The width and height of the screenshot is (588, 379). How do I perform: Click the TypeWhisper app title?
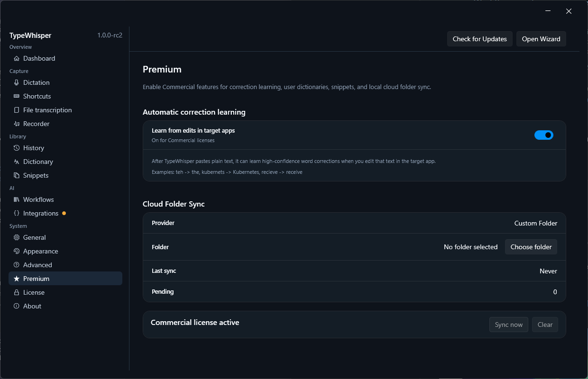pyautogui.click(x=30, y=36)
